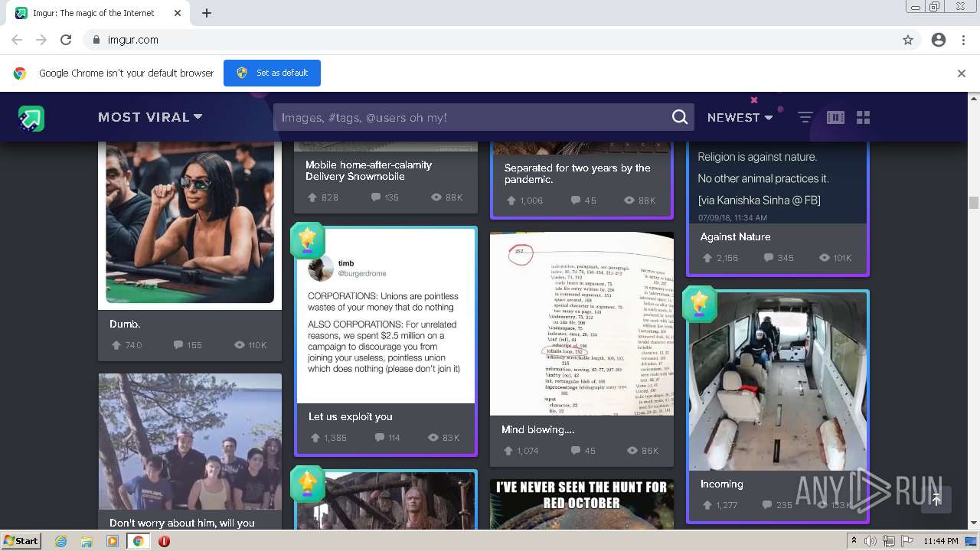The width and height of the screenshot is (980, 551).
Task: Open the MOST VIRAL dropdown
Action: (x=150, y=117)
